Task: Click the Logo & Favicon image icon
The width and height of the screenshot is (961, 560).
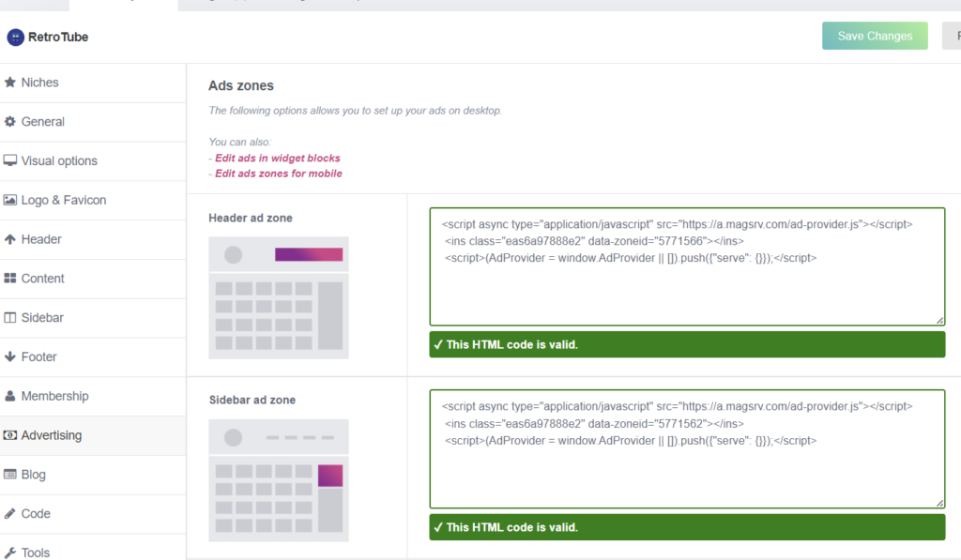Action: [x=9, y=200]
